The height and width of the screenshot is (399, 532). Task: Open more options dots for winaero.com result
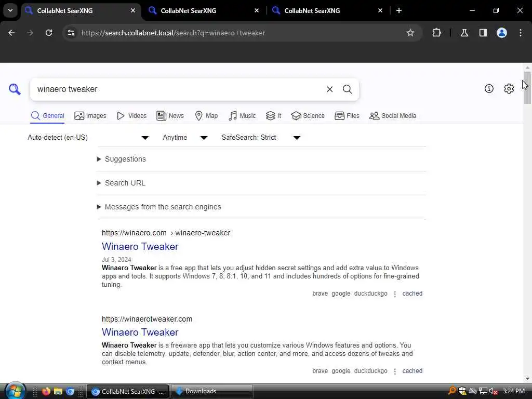pyautogui.click(x=395, y=294)
